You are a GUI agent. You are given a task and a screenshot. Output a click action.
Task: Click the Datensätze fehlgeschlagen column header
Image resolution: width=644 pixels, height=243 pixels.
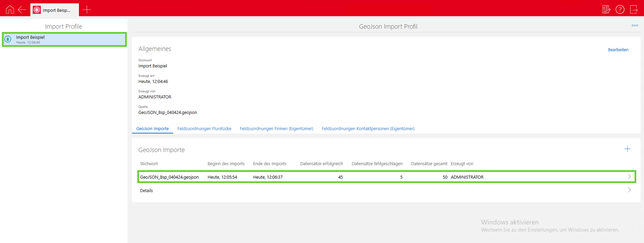click(x=377, y=164)
